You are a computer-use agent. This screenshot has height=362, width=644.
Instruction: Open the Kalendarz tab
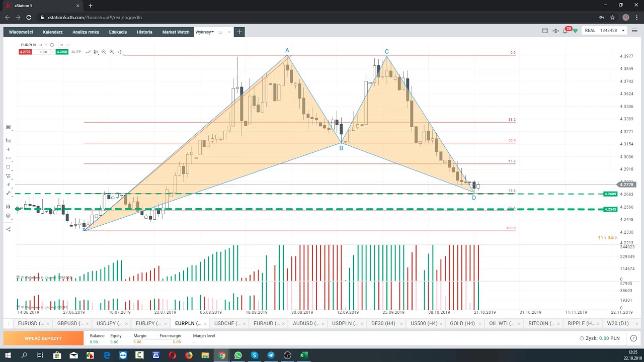pyautogui.click(x=53, y=32)
